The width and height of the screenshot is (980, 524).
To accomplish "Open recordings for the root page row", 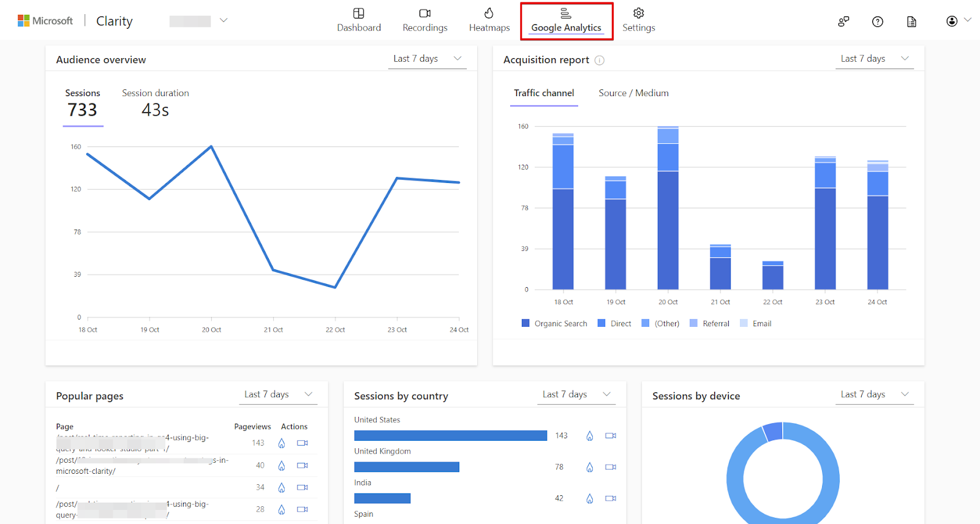I will pyautogui.click(x=303, y=487).
